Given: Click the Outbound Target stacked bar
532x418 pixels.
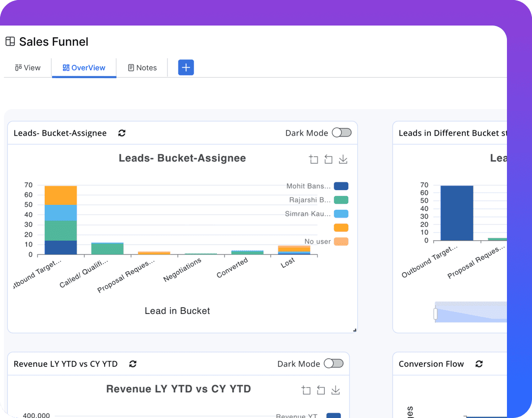Looking at the screenshot, I should 61,220.
